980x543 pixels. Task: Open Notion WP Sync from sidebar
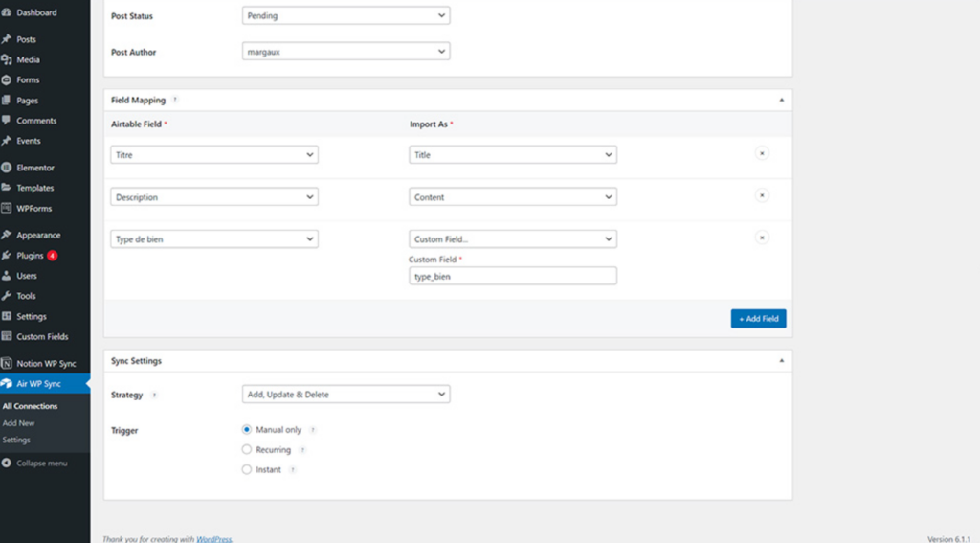click(x=45, y=364)
